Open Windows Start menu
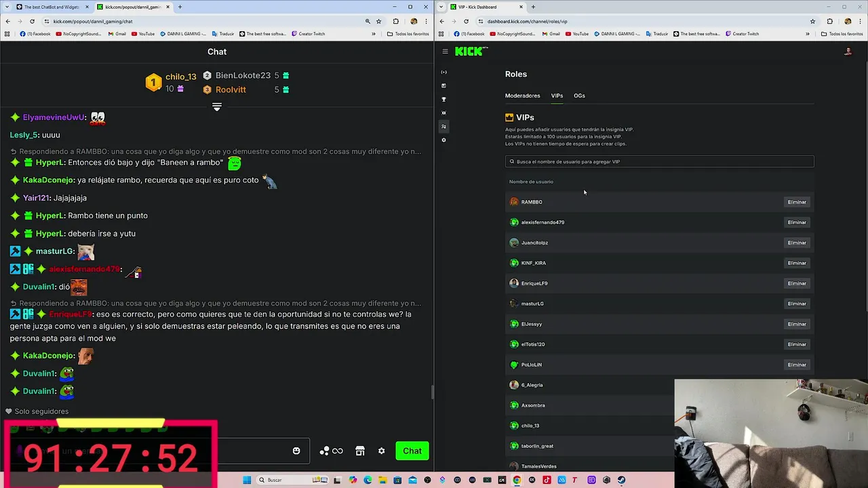The width and height of the screenshot is (868, 488). 247,480
